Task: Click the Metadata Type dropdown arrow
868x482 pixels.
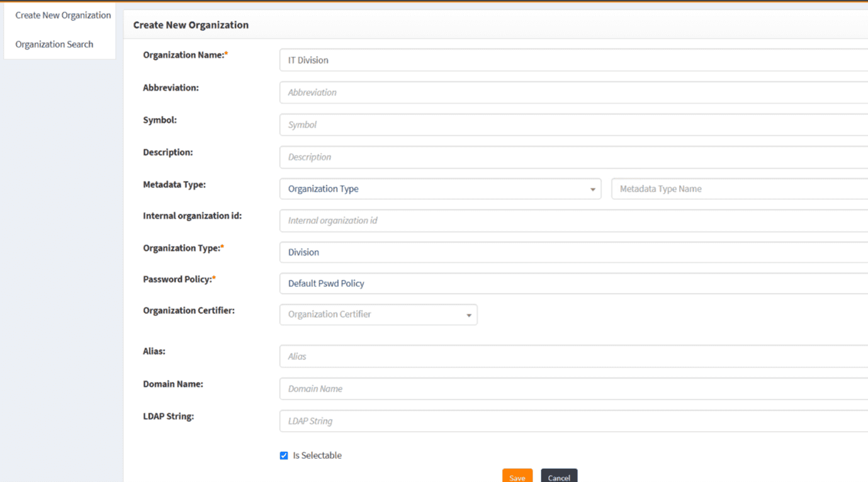Action: point(592,189)
